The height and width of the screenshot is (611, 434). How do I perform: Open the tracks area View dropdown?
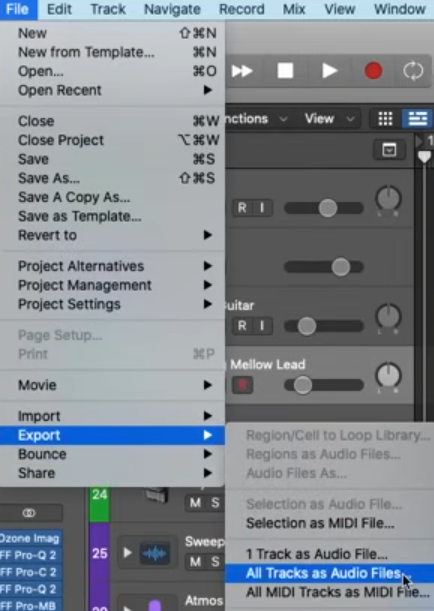[329, 118]
